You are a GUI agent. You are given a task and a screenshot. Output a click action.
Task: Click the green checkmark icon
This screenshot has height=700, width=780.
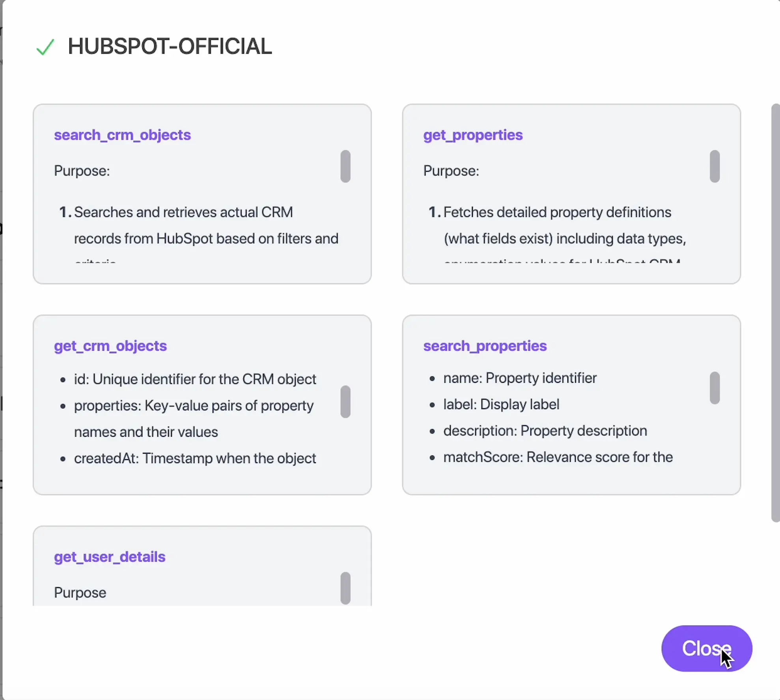tap(45, 47)
